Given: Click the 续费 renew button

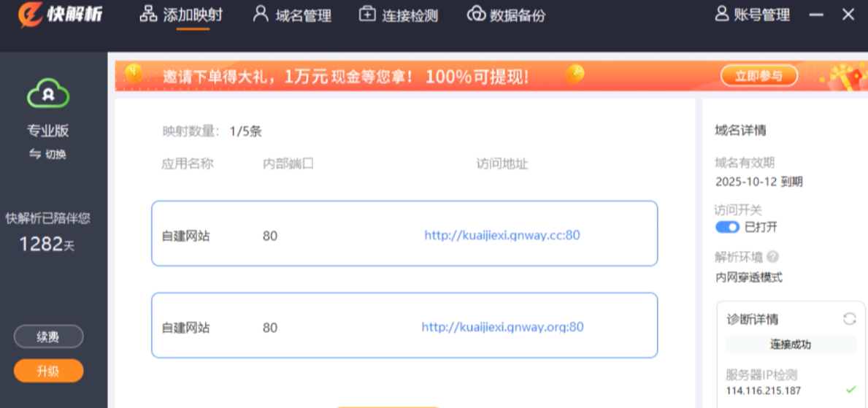Looking at the screenshot, I should 49,336.
